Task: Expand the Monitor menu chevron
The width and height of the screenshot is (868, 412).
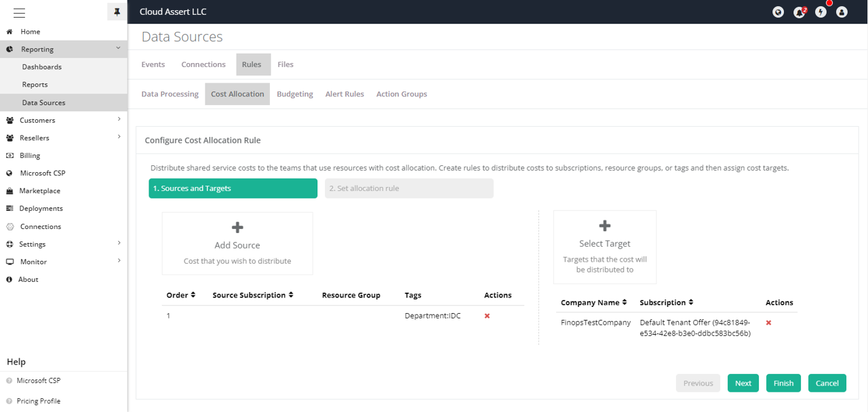Action: (x=119, y=260)
